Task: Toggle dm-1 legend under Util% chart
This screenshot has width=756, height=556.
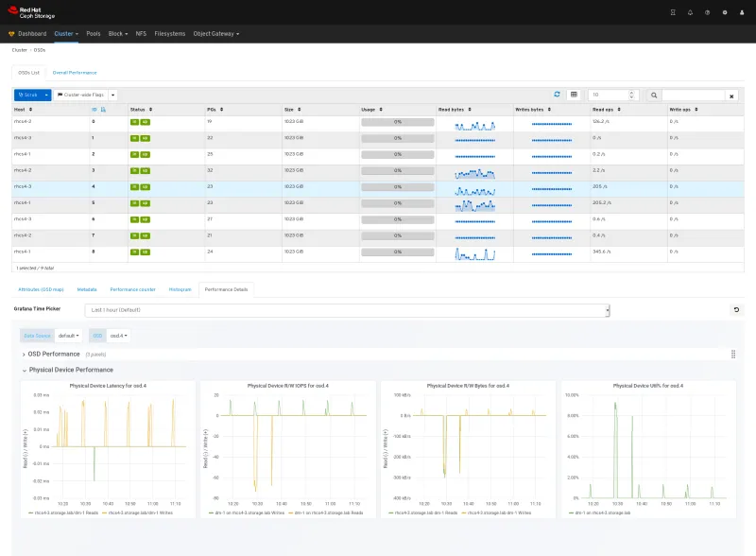Action: [x=602, y=515]
